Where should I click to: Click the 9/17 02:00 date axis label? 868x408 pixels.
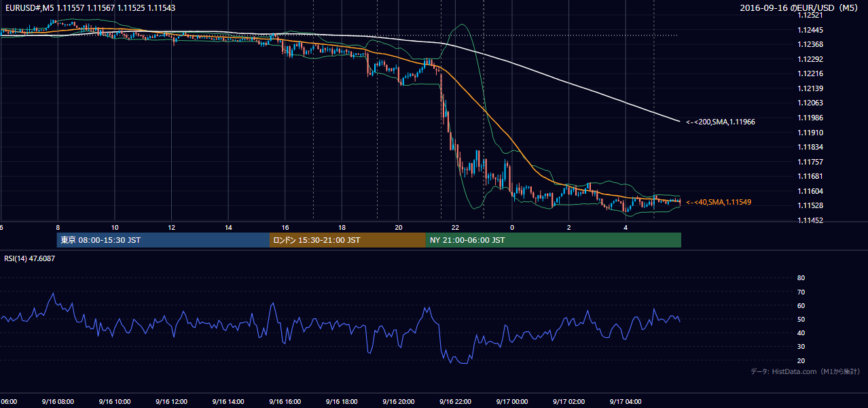coord(568,402)
